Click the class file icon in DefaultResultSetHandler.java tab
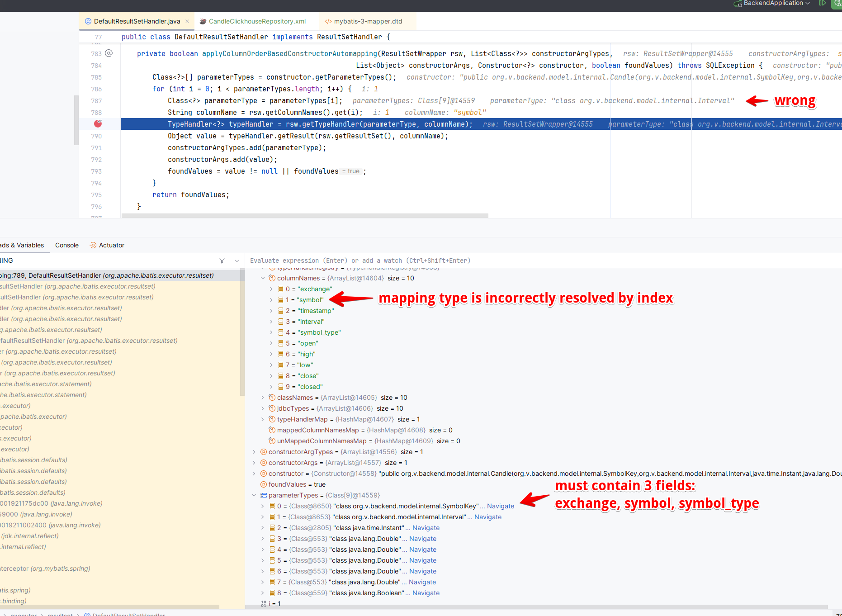The width and height of the screenshot is (842, 616). 88,21
